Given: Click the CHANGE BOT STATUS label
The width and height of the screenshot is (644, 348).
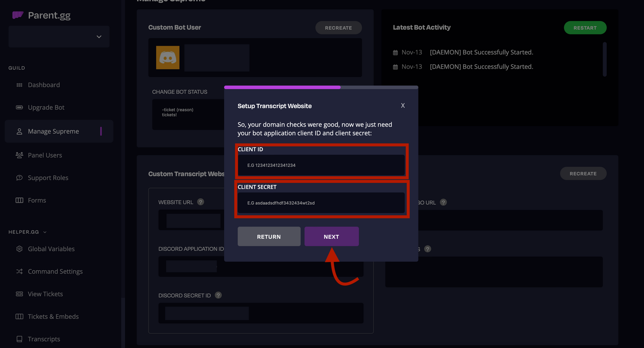Looking at the screenshot, I should pyautogui.click(x=180, y=92).
